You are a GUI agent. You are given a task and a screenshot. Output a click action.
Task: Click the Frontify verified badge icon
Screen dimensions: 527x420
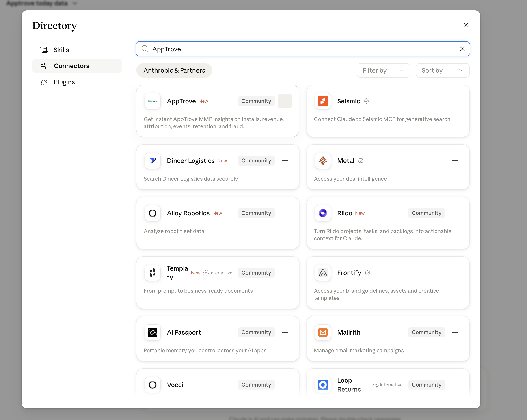point(367,273)
